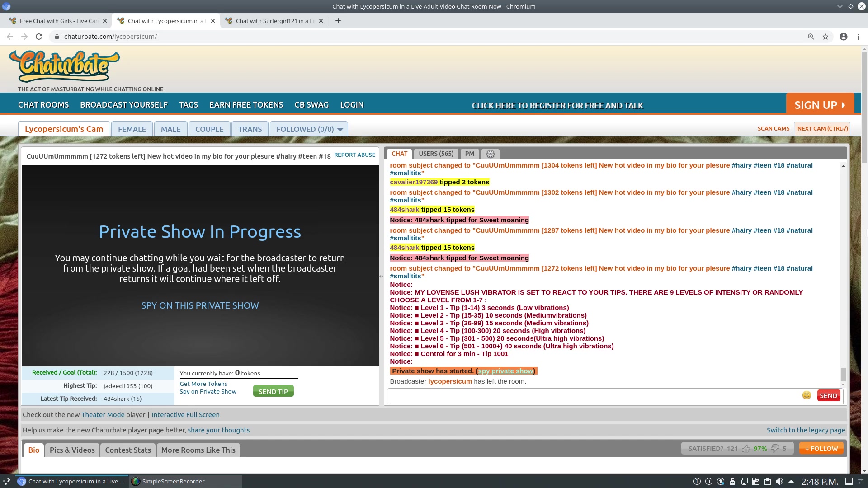Image resolution: width=868 pixels, height=488 pixels.
Task: Open the Chromium three-dot menu
Action: [858, 37]
